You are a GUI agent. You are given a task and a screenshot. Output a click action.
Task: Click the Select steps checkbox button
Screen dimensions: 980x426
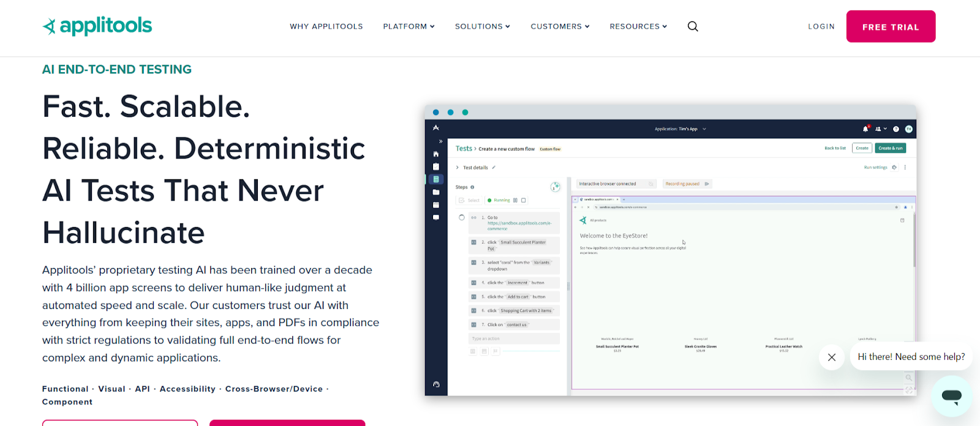(469, 200)
